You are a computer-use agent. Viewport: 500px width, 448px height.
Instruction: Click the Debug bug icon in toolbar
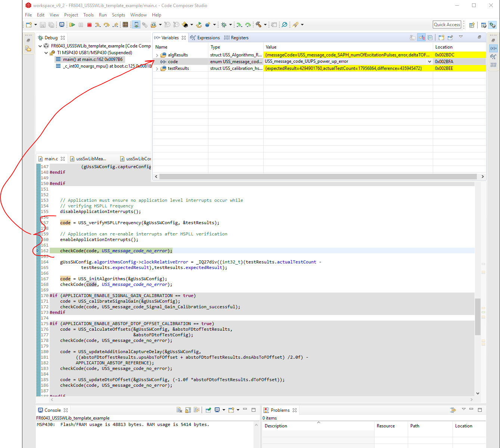coord(224,25)
